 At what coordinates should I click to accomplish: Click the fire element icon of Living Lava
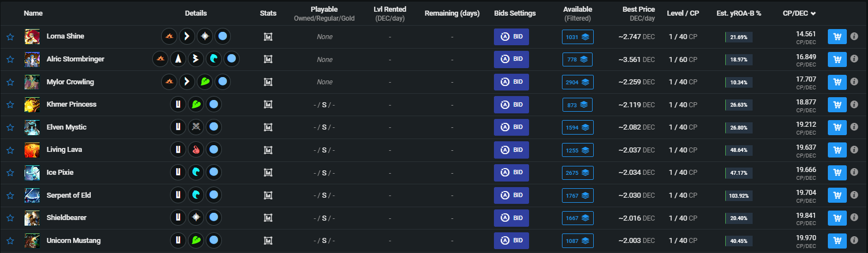(x=195, y=150)
